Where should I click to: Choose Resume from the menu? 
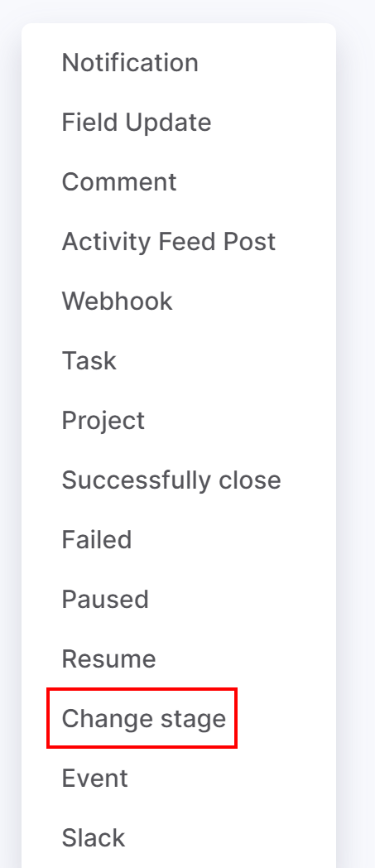tap(109, 660)
